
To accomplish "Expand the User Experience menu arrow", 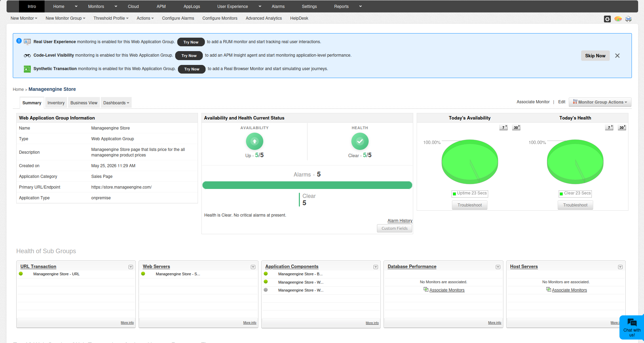I will (x=260, y=6).
